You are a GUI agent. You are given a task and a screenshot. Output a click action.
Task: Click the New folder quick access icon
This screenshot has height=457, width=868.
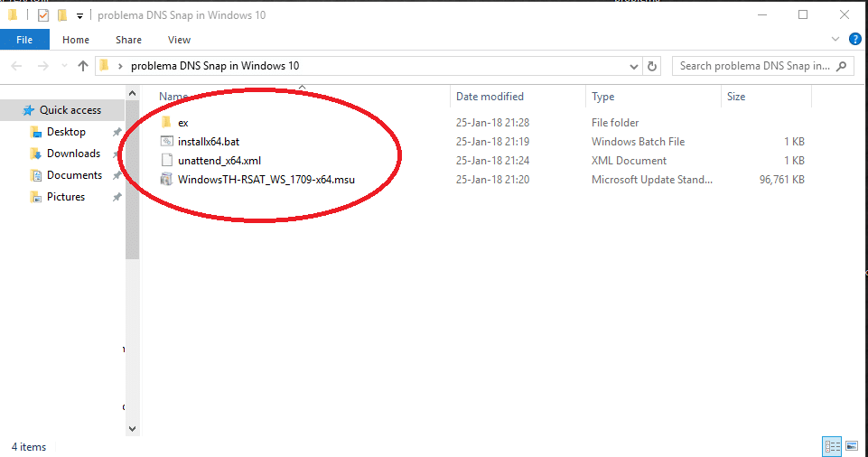[x=62, y=15]
